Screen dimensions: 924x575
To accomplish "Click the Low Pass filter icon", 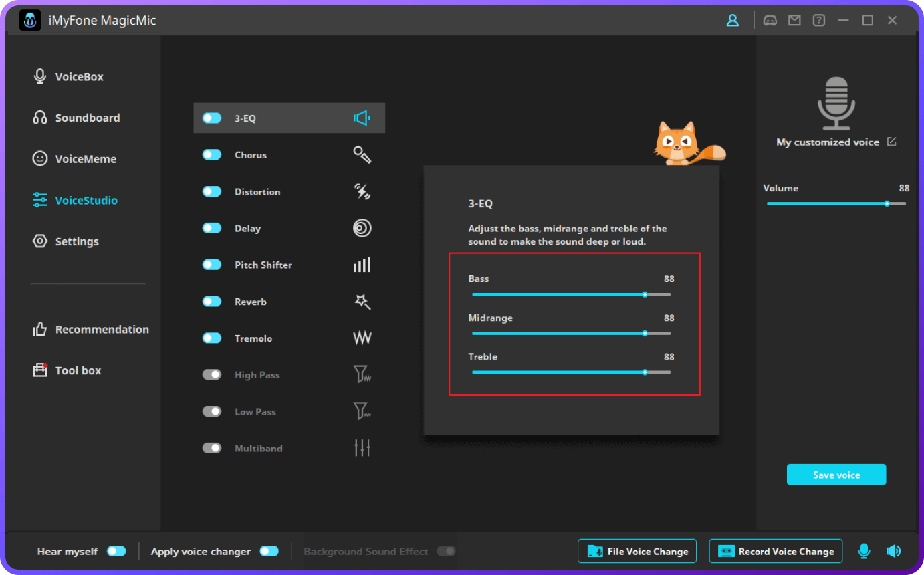I will click(x=362, y=411).
